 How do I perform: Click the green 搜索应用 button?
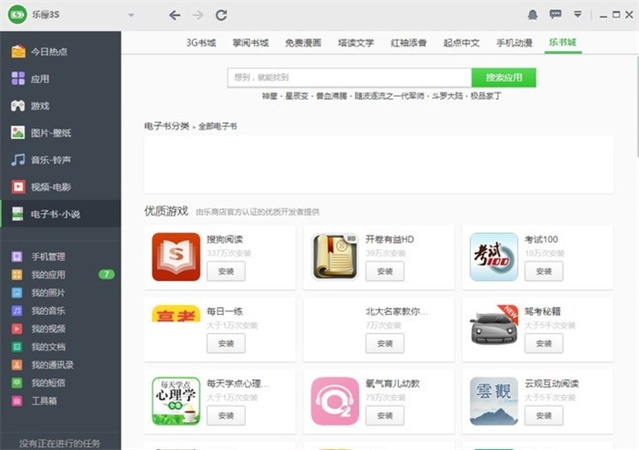(504, 77)
